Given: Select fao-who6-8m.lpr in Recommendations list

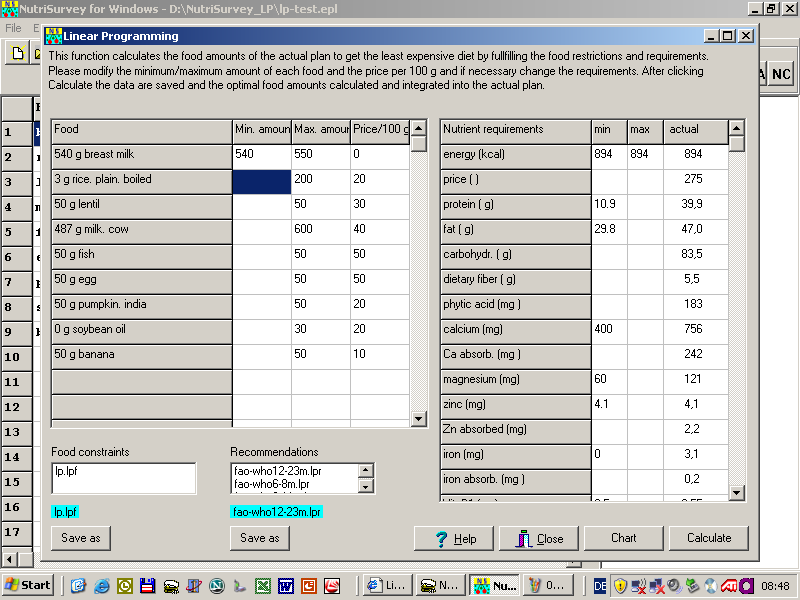Looking at the screenshot, I should (293, 484).
